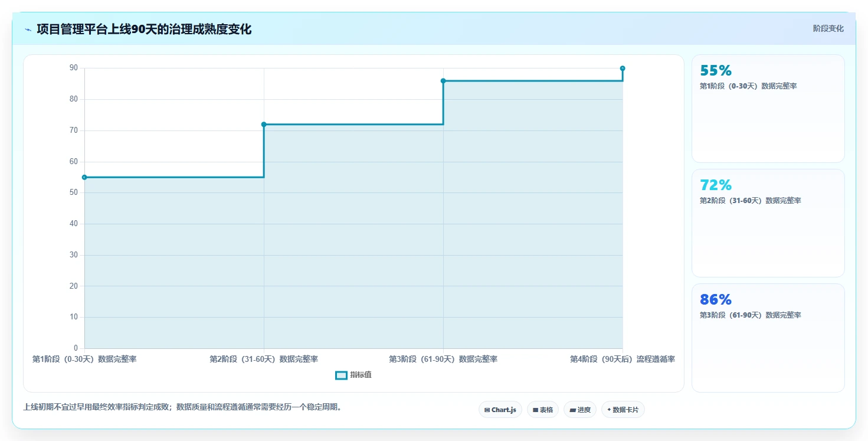Click the 第2阶段（31-60天）x-axis label

click(264, 359)
